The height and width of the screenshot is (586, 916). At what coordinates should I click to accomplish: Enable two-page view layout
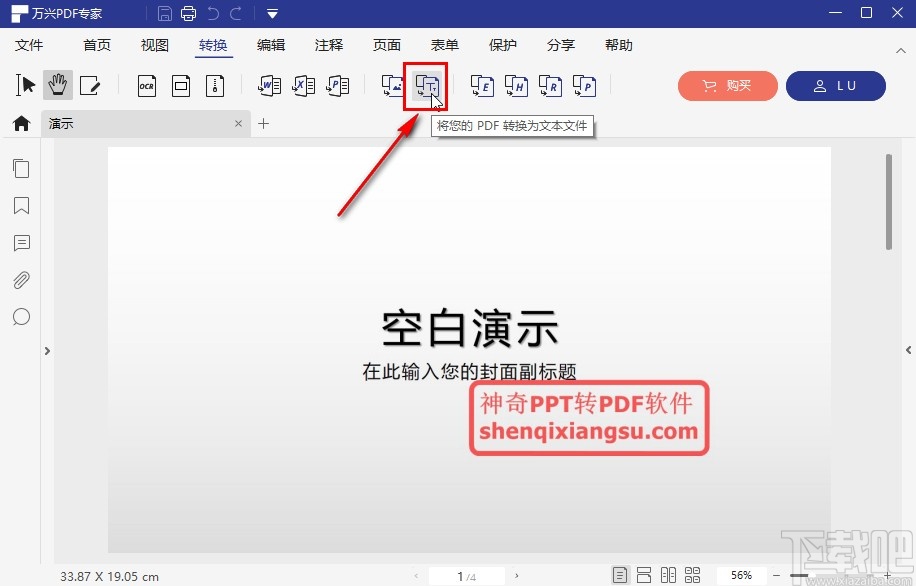coord(668,574)
